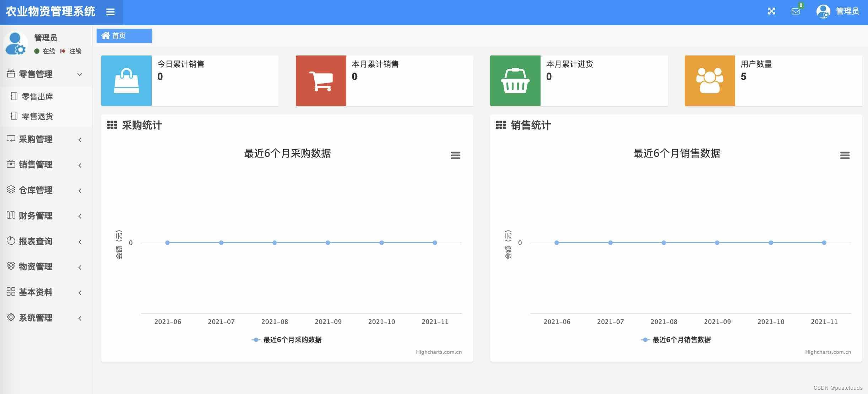Open the sales chart export hamburger menu
The image size is (868, 394).
(x=844, y=155)
